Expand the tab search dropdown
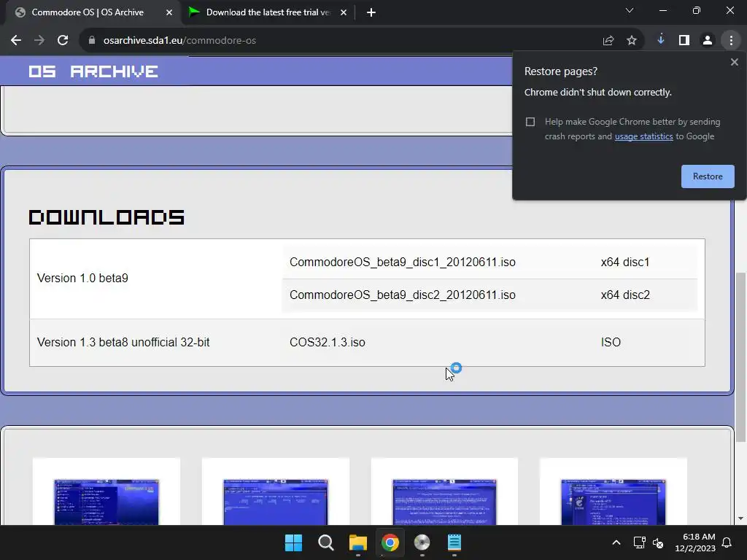This screenshot has height=560, width=747. [630, 10]
